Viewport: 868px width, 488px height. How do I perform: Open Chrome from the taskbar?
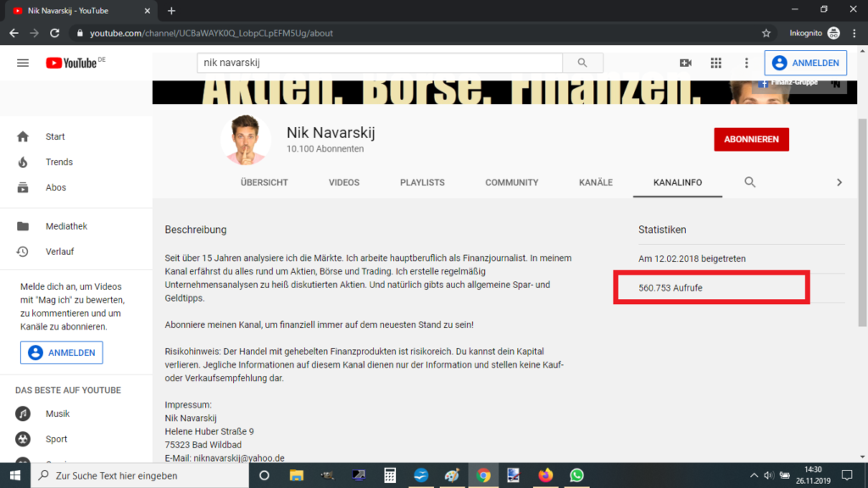(x=483, y=475)
